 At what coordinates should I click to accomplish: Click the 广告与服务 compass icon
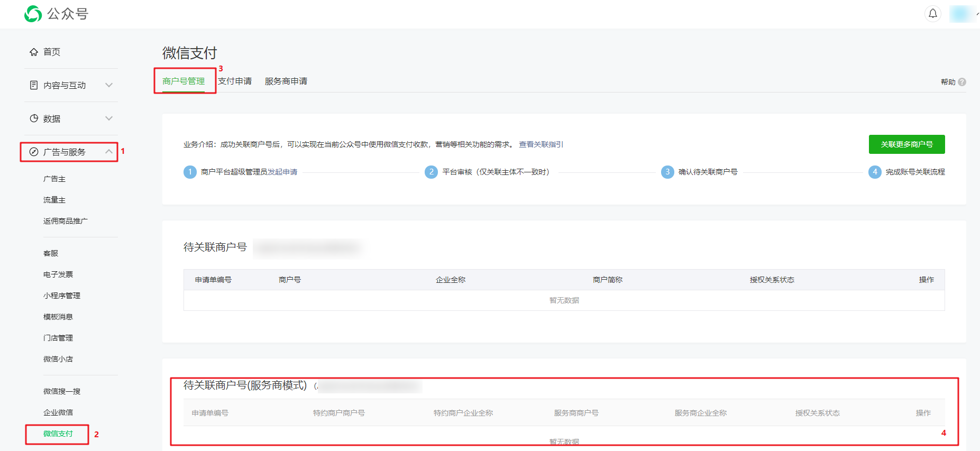[34, 152]
